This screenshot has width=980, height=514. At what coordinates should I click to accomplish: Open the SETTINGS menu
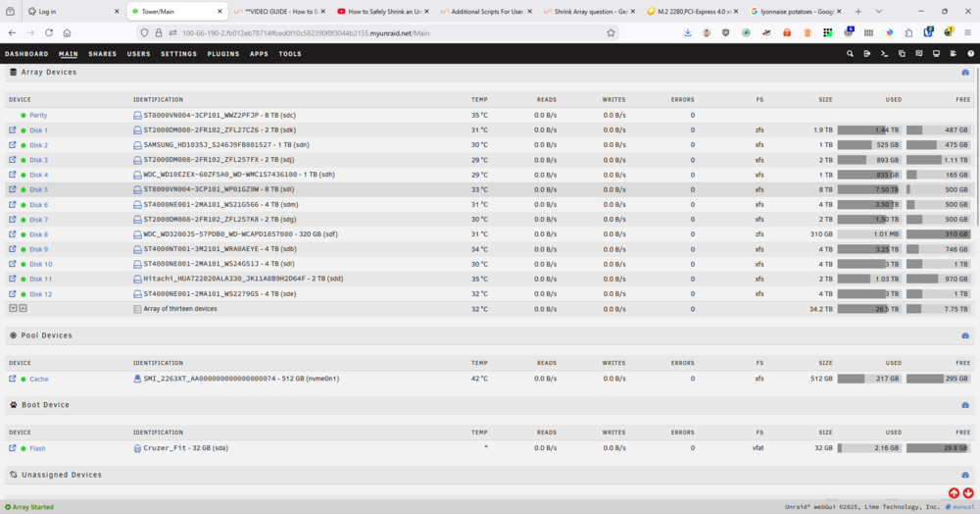pyautogui.click(x=178, y=54)
